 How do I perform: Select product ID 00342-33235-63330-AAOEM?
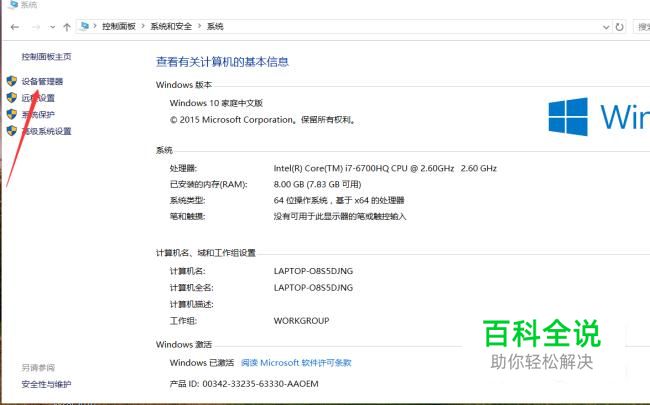tap(260, 384)
